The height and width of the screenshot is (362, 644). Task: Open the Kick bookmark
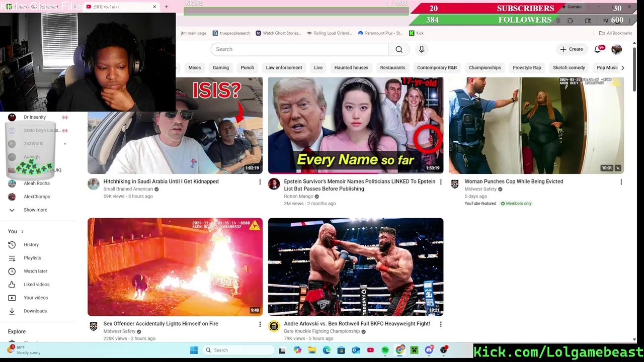(416, 33)
